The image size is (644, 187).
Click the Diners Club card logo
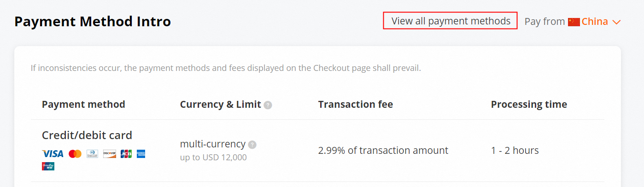tap(92, 154)
